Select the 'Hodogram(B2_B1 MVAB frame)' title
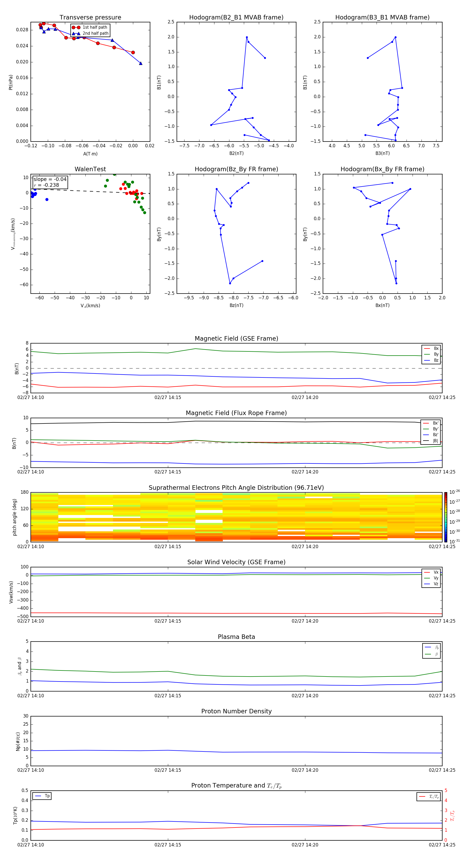The width and height of the screenshot is (473, 868). coord(236,18)
